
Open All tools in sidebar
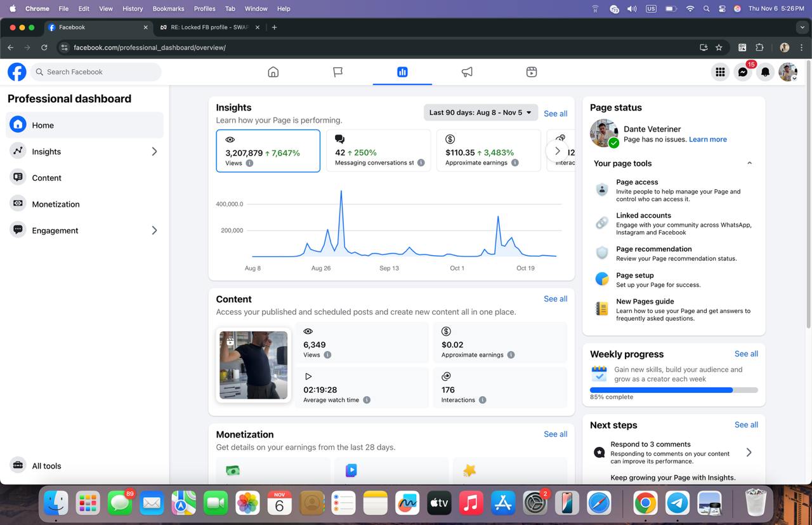85,466
